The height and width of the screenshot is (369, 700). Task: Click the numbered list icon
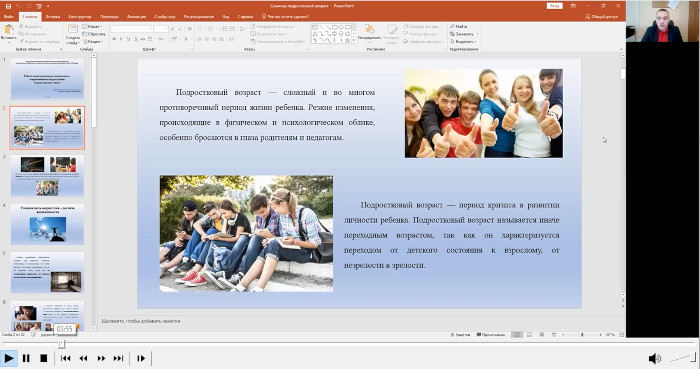[212, 29]
